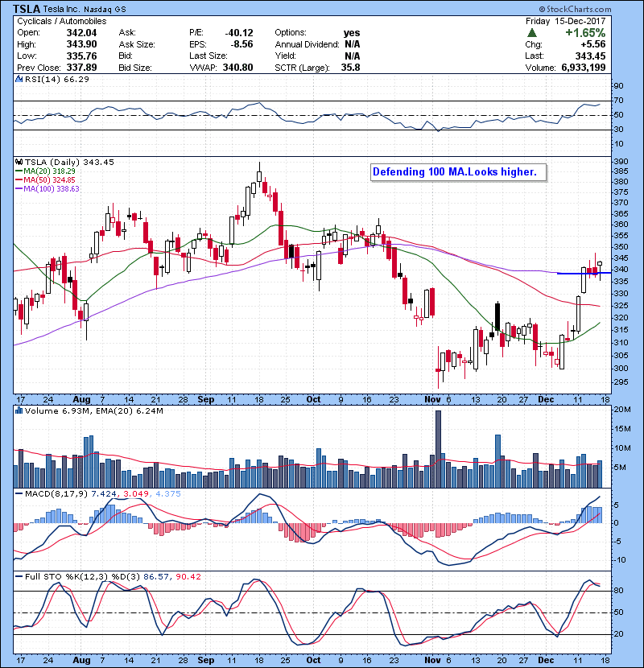Click the 295 price axis label
Screen dimensions: 644x668
[x=621, y=382]
